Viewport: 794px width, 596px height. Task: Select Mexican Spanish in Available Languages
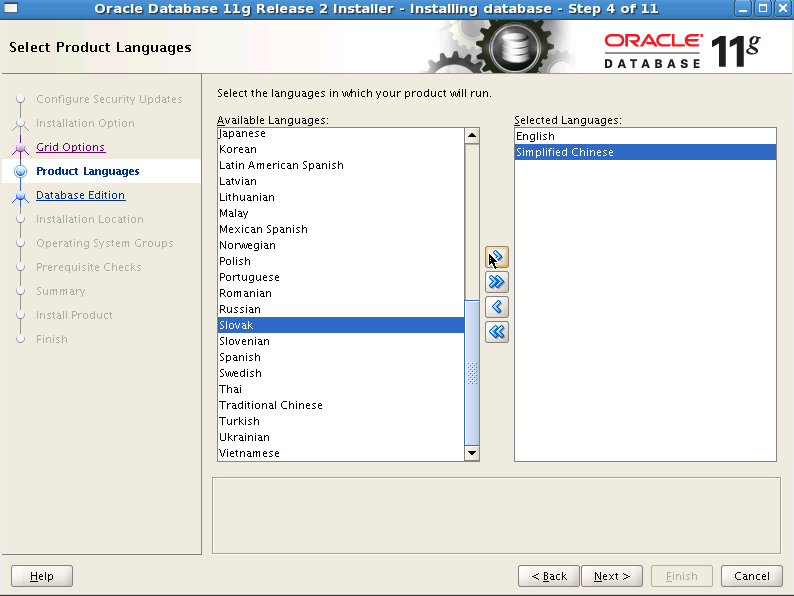point(341,229)
